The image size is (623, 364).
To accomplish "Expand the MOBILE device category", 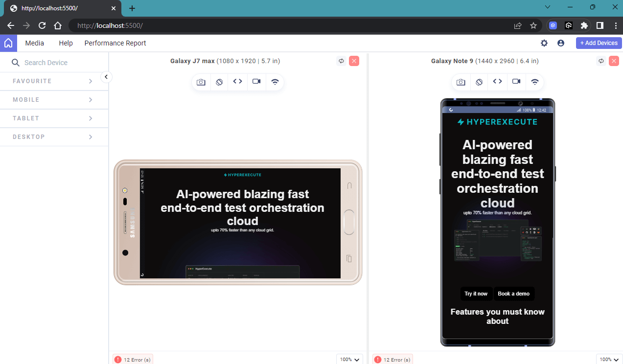I will pos(54,99).
